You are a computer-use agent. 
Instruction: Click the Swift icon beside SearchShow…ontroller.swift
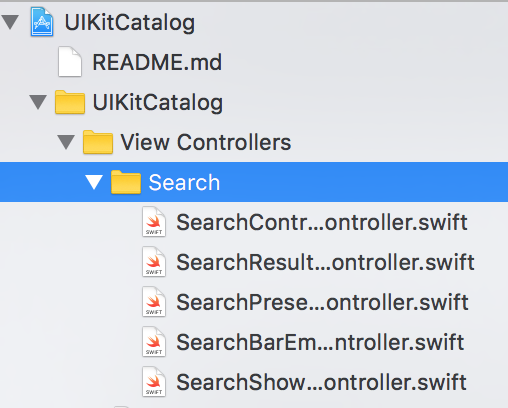(154, 382)
